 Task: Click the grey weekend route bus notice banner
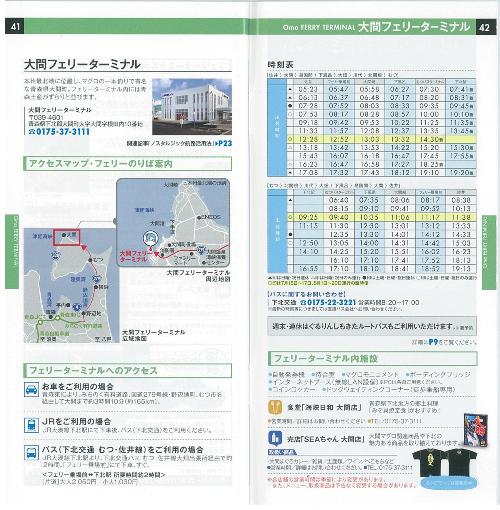click(x=372, y=327)
